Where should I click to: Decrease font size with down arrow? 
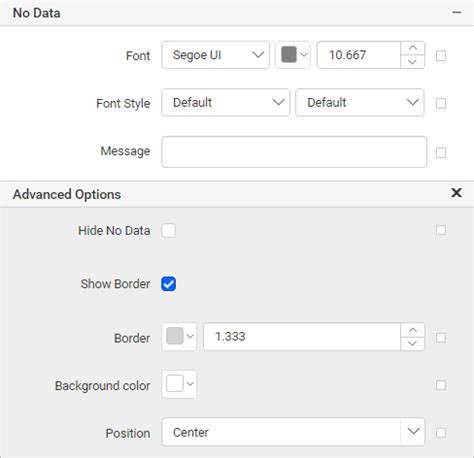tap(413, 62)
